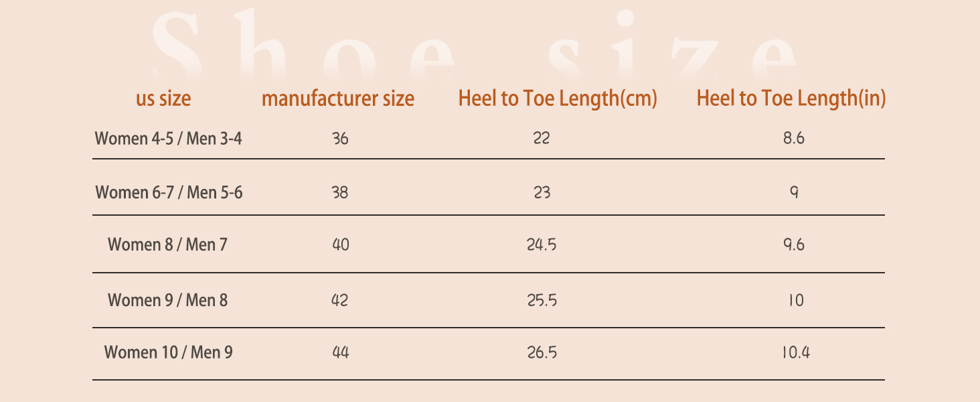Click the 10.4 inch length value
980x402 pixels.
click(795, 352)
